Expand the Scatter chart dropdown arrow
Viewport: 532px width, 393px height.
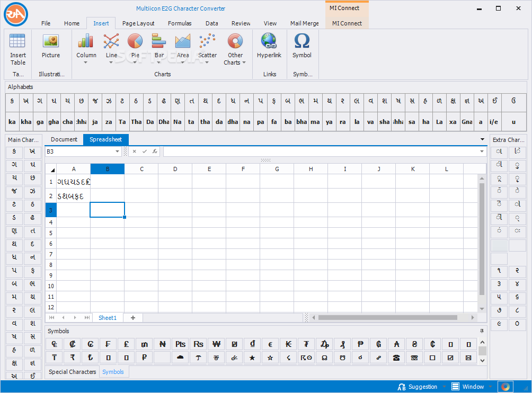point(207,62)
